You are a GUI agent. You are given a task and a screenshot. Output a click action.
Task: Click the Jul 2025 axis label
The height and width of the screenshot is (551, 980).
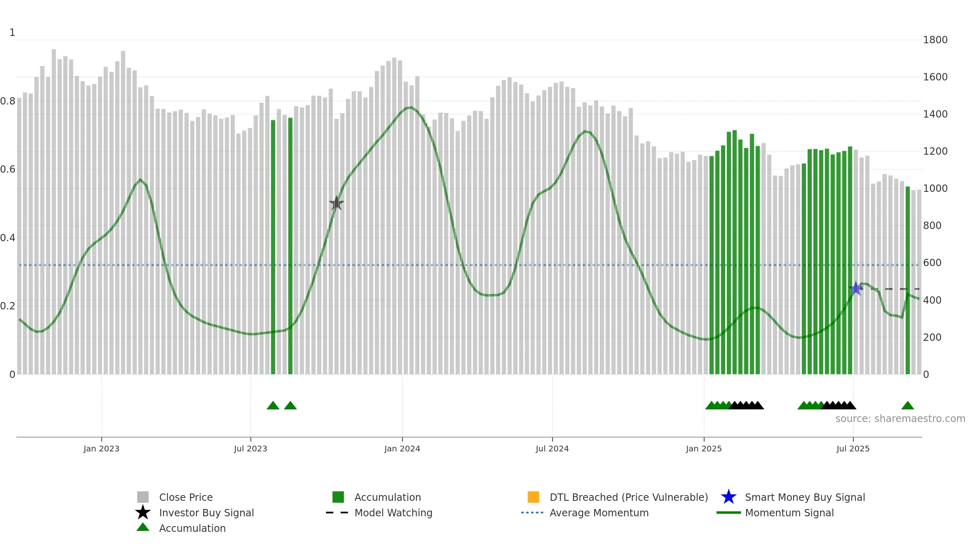[x=853, y=449]
